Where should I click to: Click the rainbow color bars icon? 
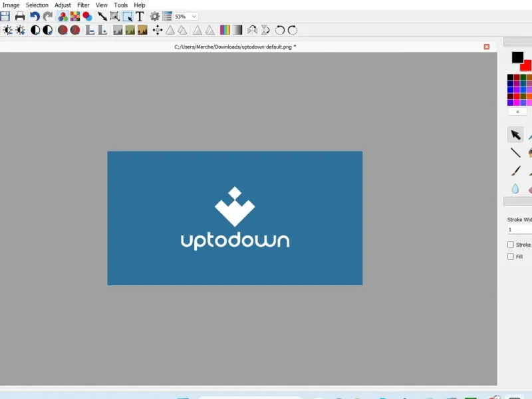point(225,30)
